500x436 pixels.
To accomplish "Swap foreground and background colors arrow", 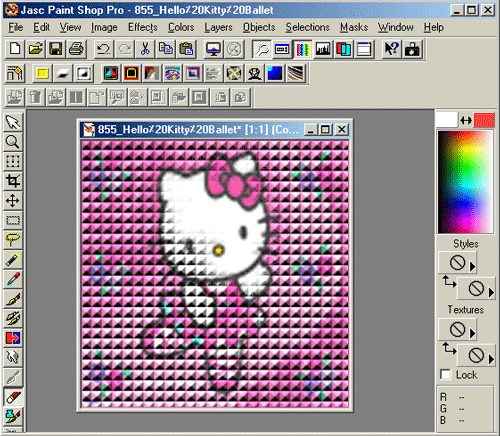I will 466,120.
